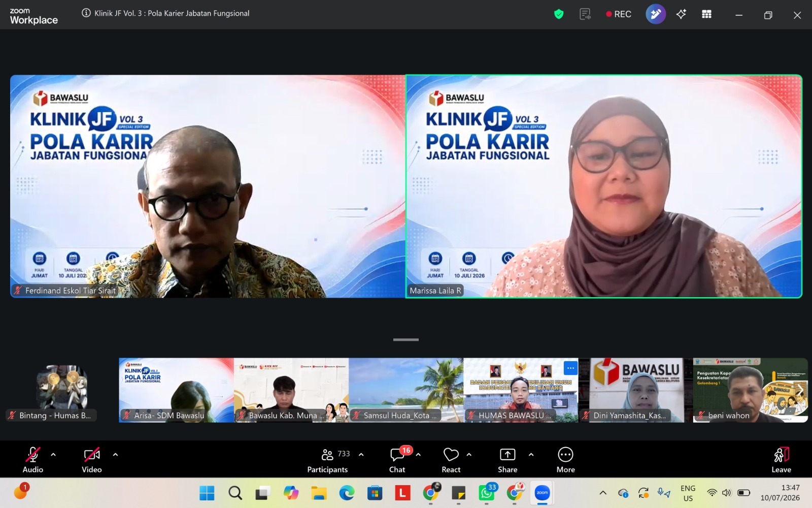Show next participants with the right arrow

800,390
